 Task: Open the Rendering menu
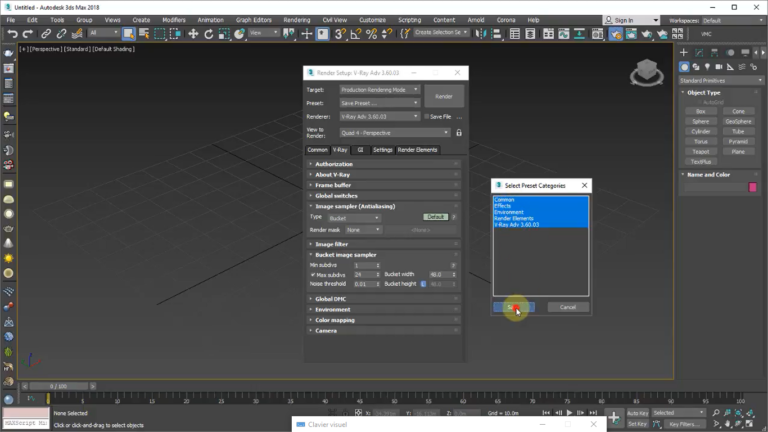(x=296, y=20)
